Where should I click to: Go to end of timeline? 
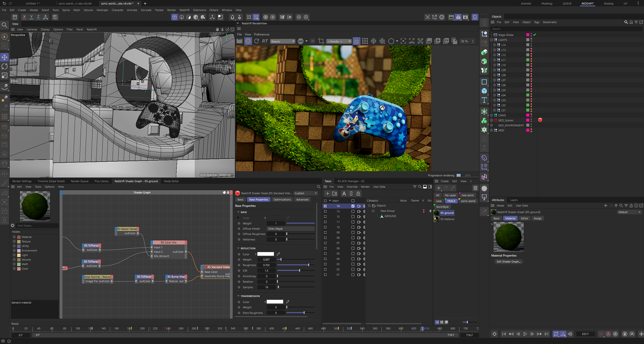click(546, 334)
